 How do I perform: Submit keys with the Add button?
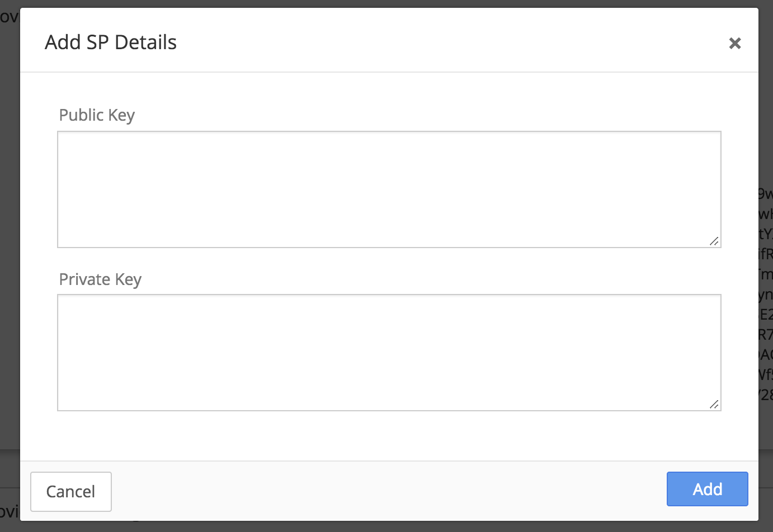coord(708,489)
